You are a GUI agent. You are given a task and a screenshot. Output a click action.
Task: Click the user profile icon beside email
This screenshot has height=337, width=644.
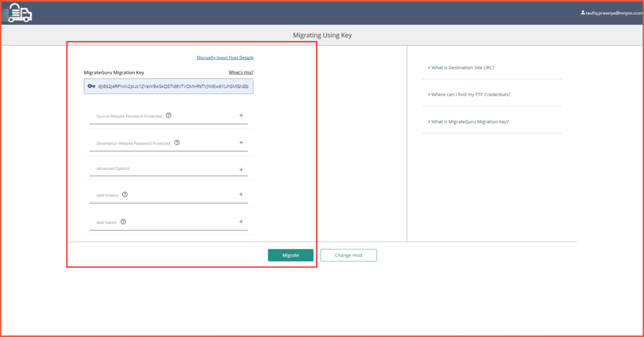(583, 13)
